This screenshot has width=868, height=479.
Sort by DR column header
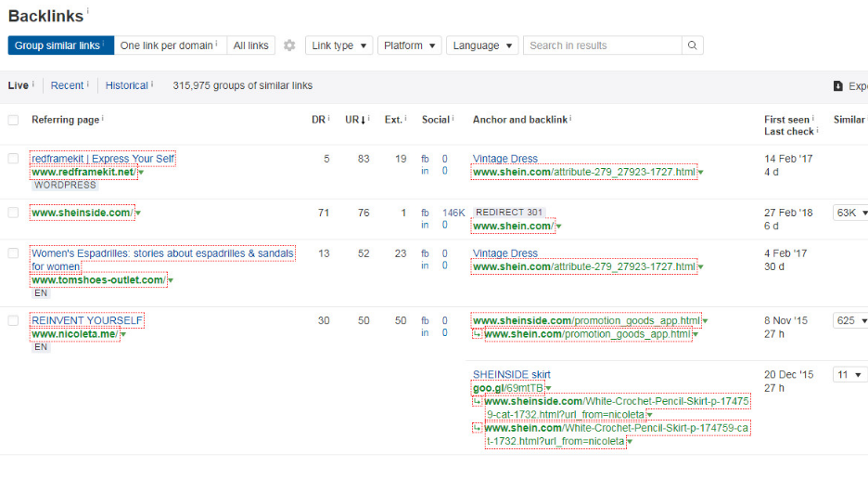coord(318,120)
